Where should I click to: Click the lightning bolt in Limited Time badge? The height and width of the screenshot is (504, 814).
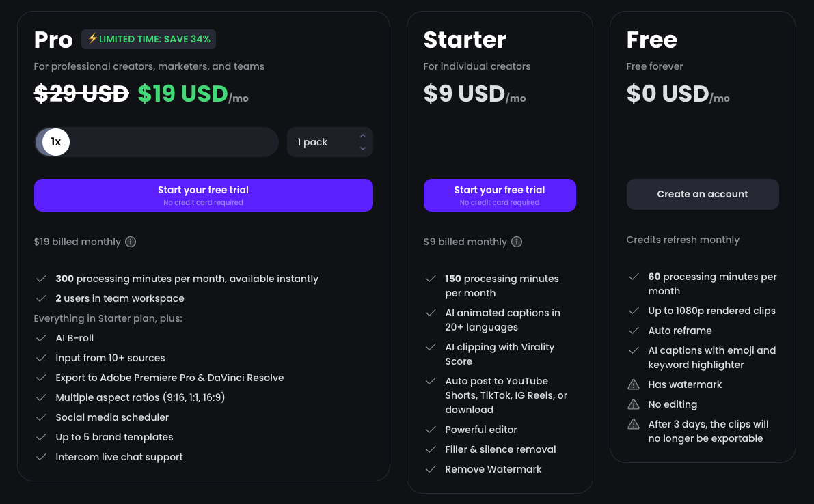point(92,39)
